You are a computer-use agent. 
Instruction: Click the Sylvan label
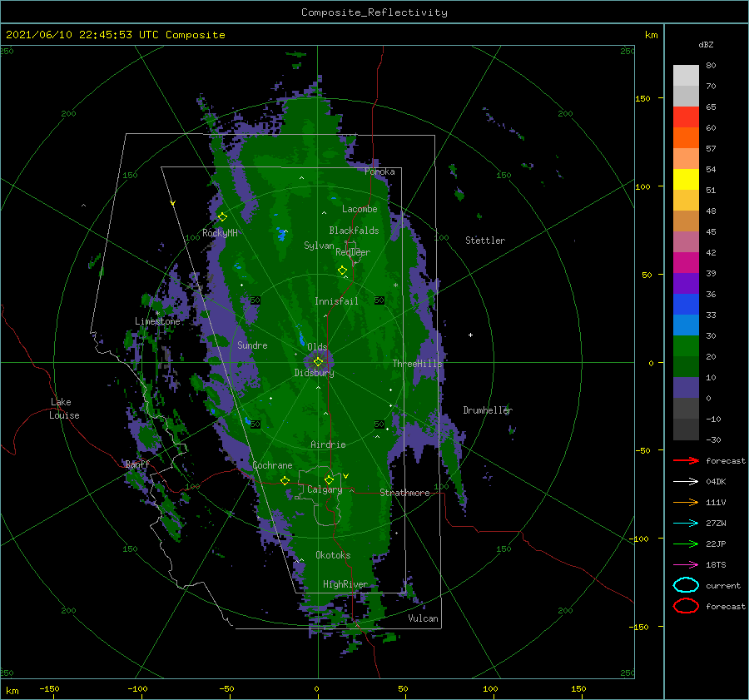[x=319, y=246]
